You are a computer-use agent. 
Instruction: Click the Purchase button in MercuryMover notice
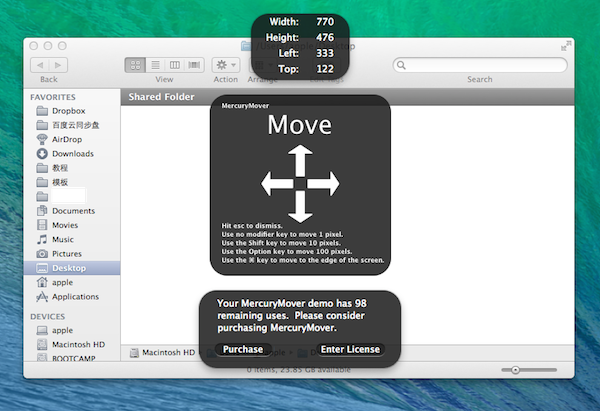243,349
